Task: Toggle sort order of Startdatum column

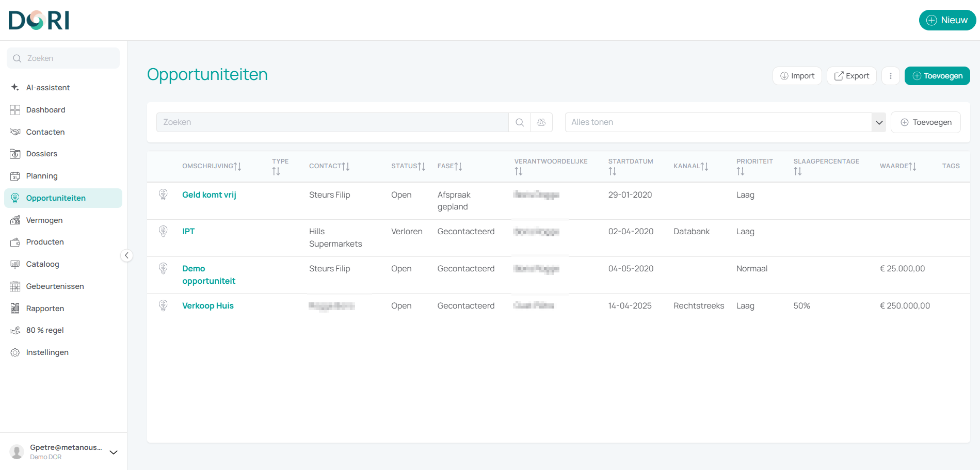Action: (613, 171)
